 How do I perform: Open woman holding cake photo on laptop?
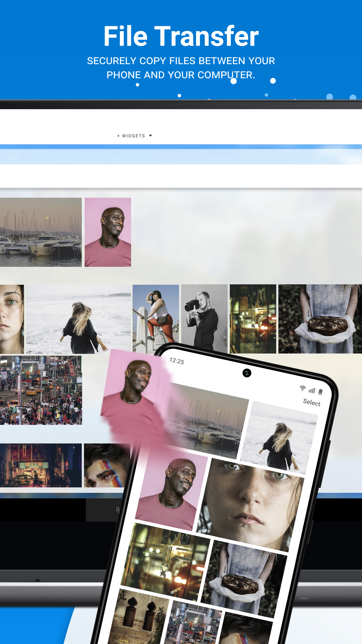point(320,319)
